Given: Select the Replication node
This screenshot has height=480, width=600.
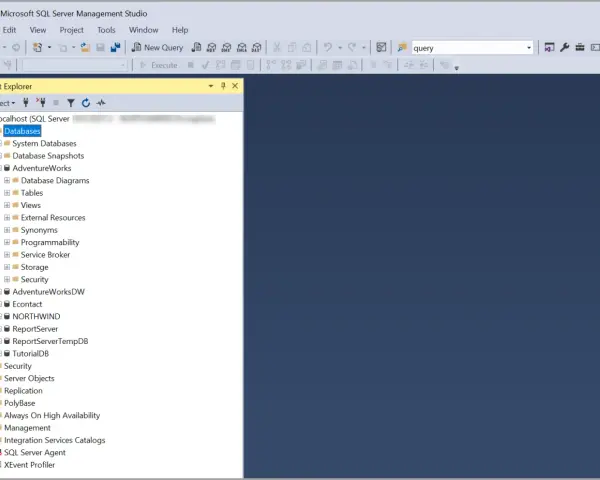Looking at the screenshot, I should (23, 390).
